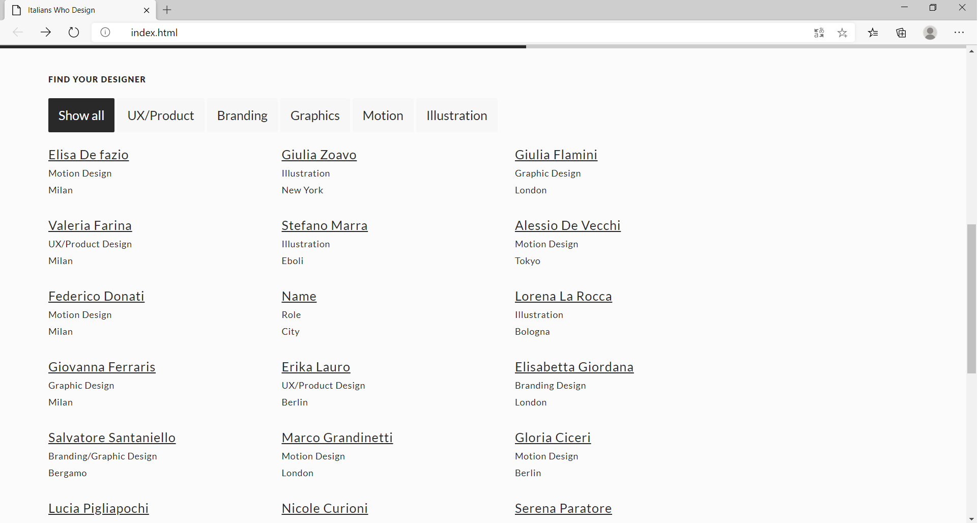This screenshot has width=980, height=523.
Task: Open Alessio De Vecchi's designer profile
Action: [x=567, y=225]
